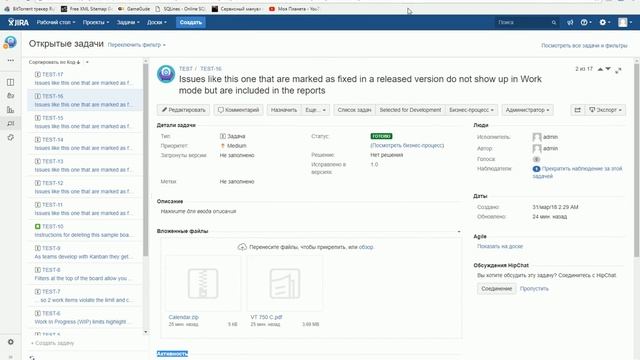Open the Рабочий стол dropdown menu
This screenshot has height=360, width=640.
click(x=56, y=22)
